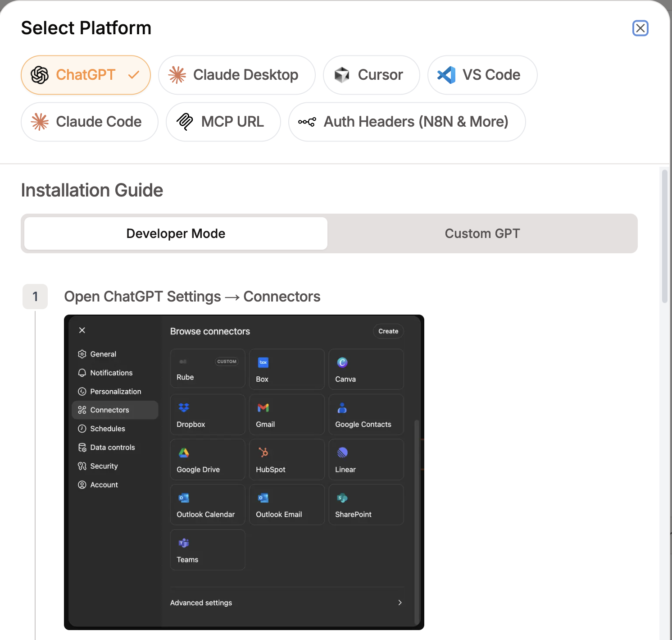This screenshot has height=640, width=672.
Task: Click the dialog's vertical scrollbar
Action: (664, 236)
